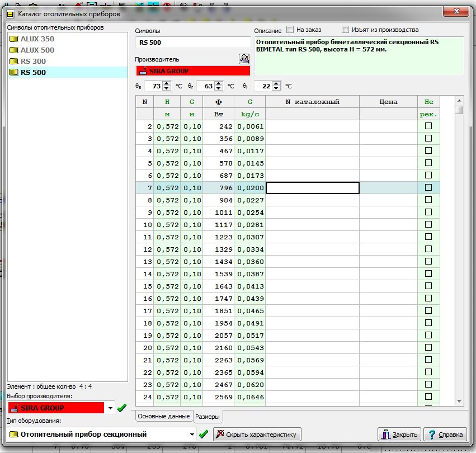Image resolution: width=476 pixels, height=453 pixels.
Task: Toggle Изъят из производства checkbox
Action: click(x=346, y=30)
